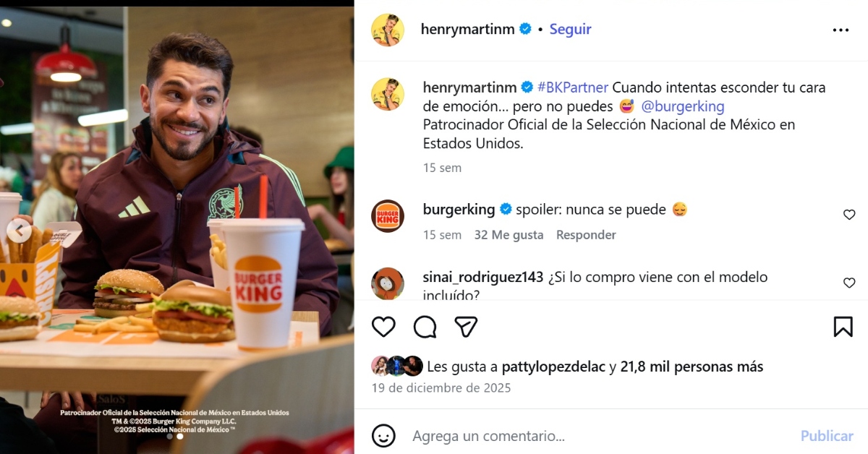
Task: Follow henrymartinm with Seguir
Action: coord(570,30)
